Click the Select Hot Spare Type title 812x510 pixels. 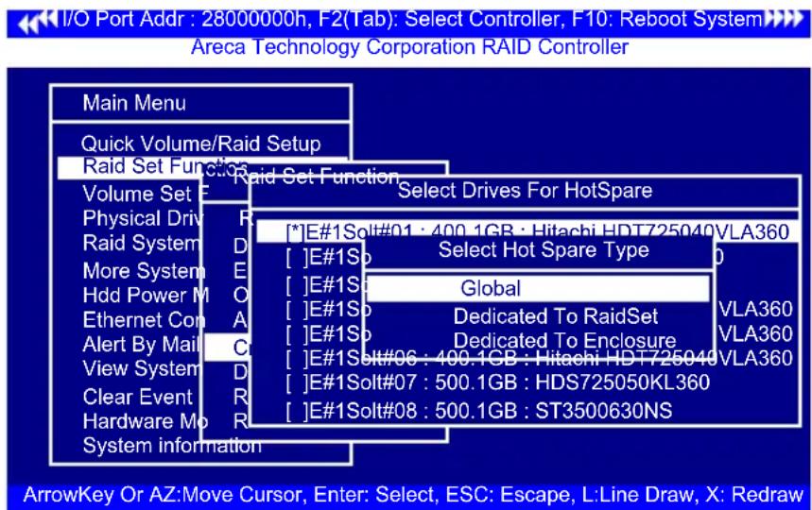coord(544,250)
